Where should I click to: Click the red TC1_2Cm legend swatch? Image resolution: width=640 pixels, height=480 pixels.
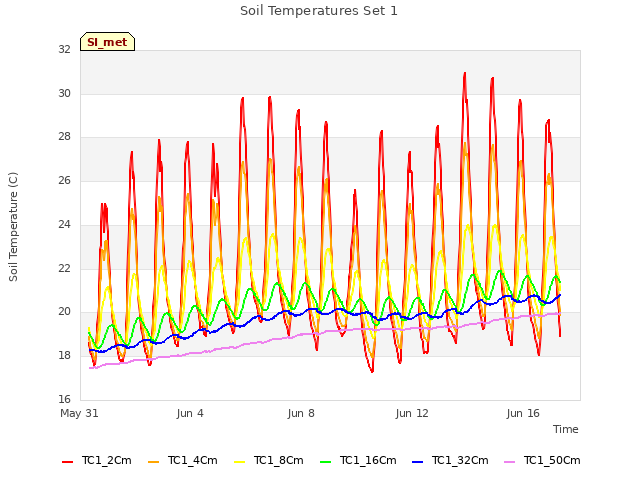(67, 462)
